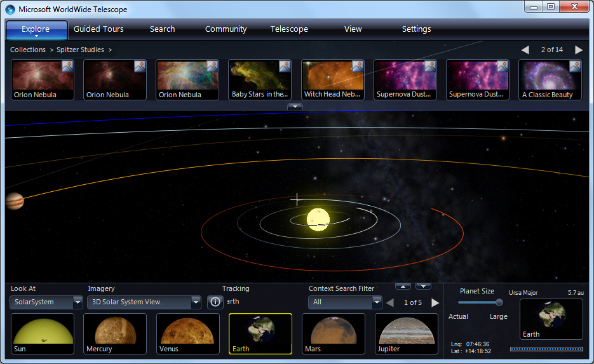Click the 1 of 5 page indicator

pyautogui.click(x=412, y=302)
